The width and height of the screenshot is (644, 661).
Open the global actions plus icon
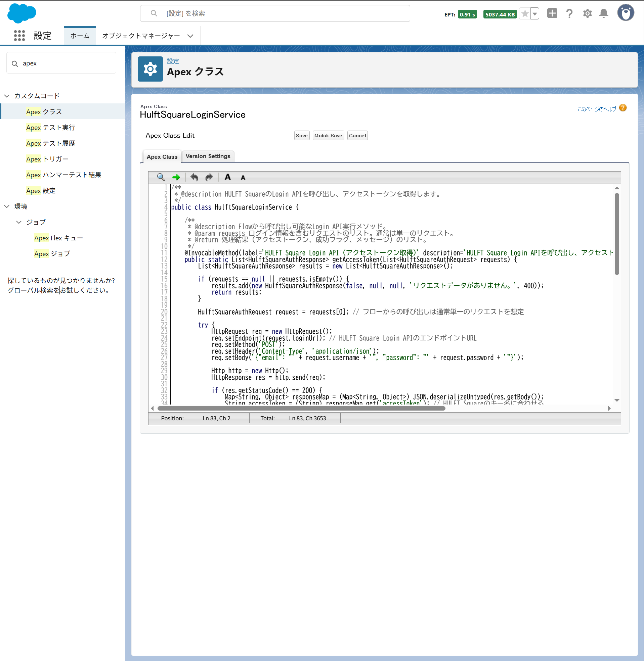pyautogui.click(x=552, y=13)
